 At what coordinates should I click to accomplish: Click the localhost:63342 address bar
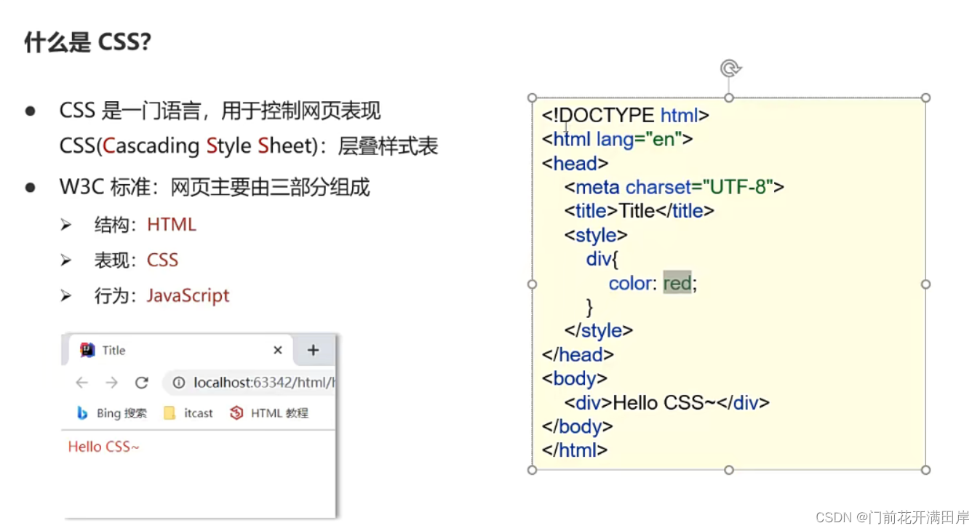[x=249, y=383]
